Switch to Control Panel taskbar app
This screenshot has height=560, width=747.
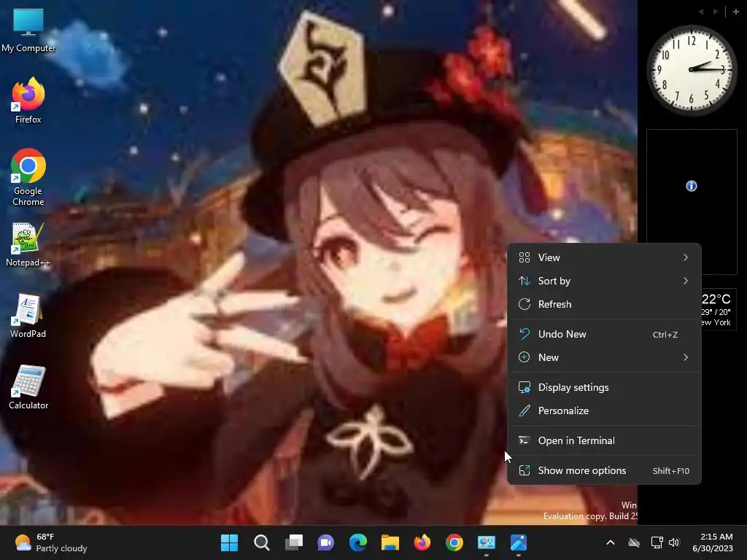(x=487, y=542)
